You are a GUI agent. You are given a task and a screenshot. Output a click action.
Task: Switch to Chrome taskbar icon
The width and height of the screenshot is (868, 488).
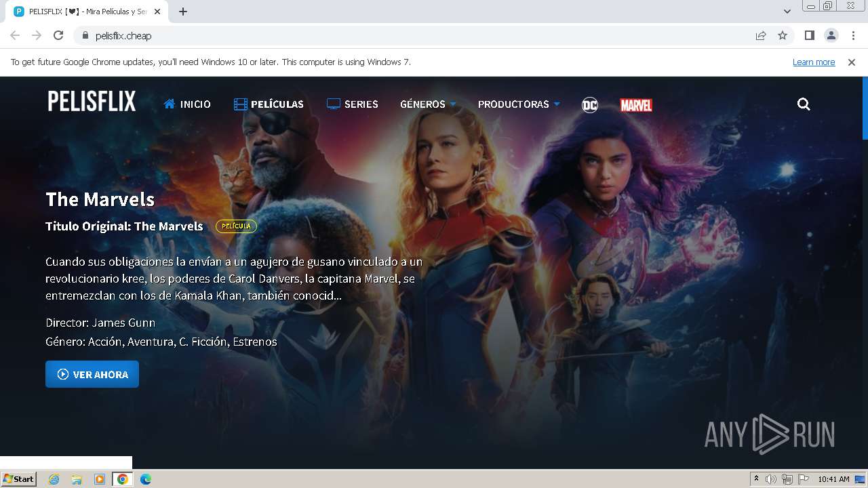tap(123, 479)
